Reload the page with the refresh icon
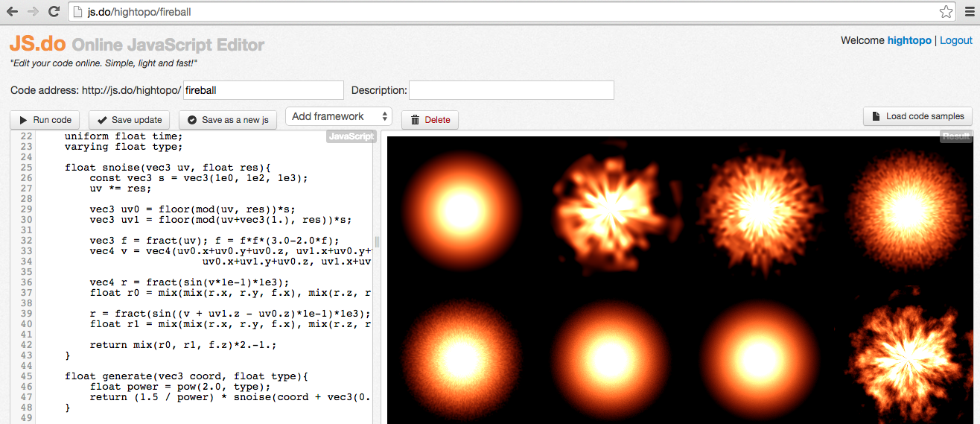This screenshot has width=980, height=424. pyautogui.click(x=54, y=12)
